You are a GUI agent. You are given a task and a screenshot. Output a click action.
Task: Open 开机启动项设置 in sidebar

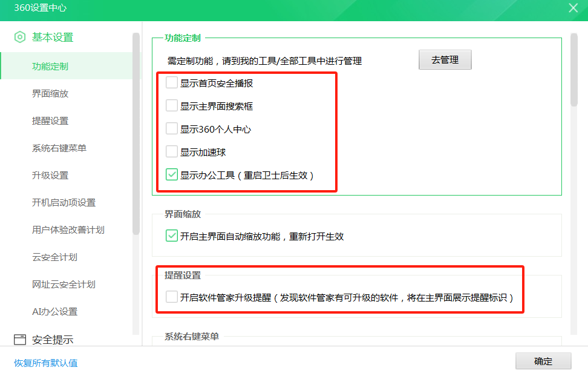pyautogui.click(x=64, y=203)
